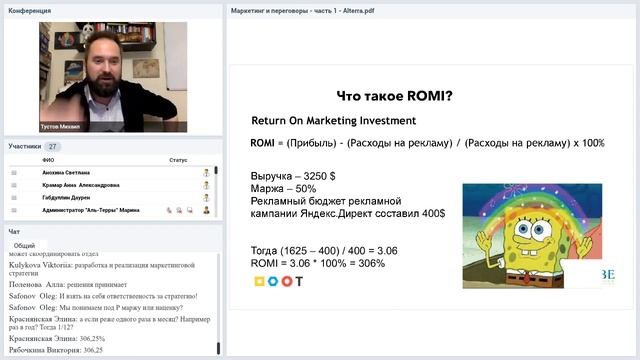Toggle the checkbox next to Габдуллин Даурен
The height and width of the screenshot is (360, 640).
pos(14,198)
